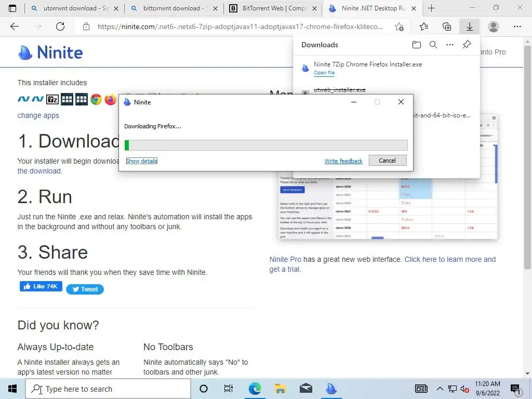Open the tab actions menu icon

[x=12, y=8]
